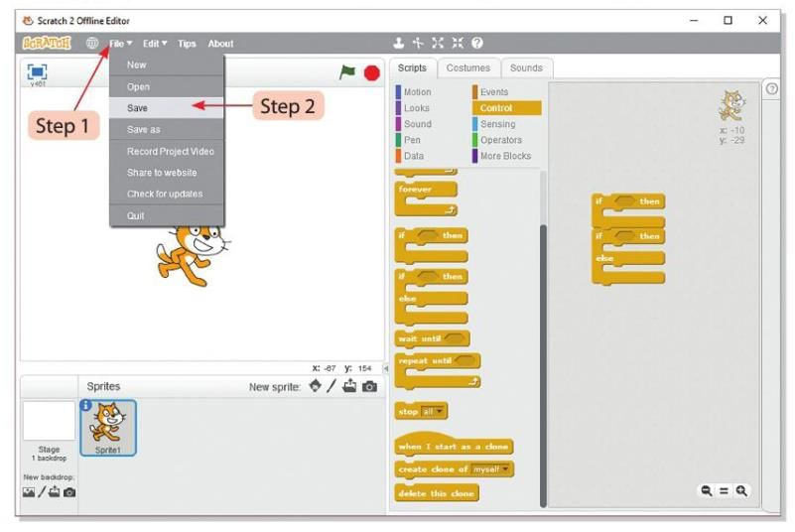Collapse the stage with small arrow
The image size is (795, 532).
click(386, 368)
